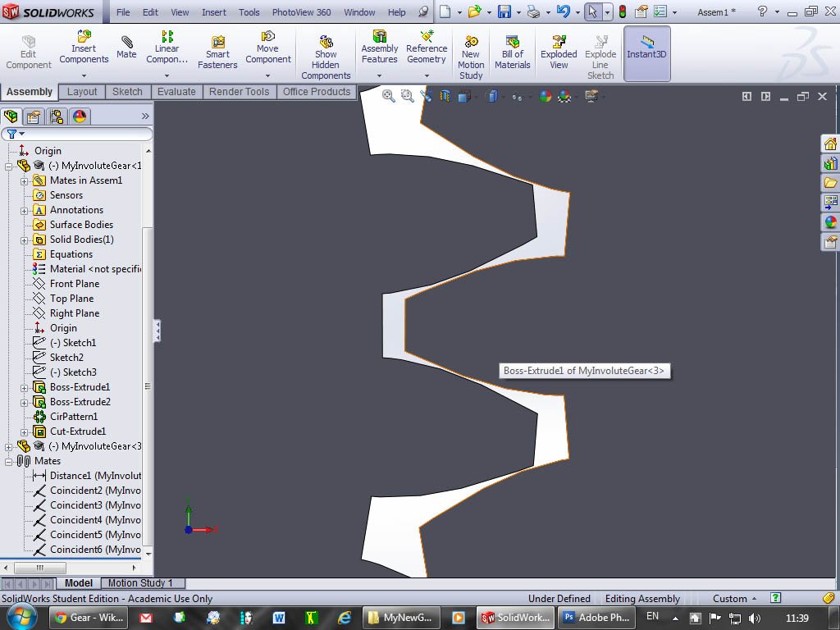Open Insert Components dropdown arrow
Screen dimensions: 840x630
(84, 75)
